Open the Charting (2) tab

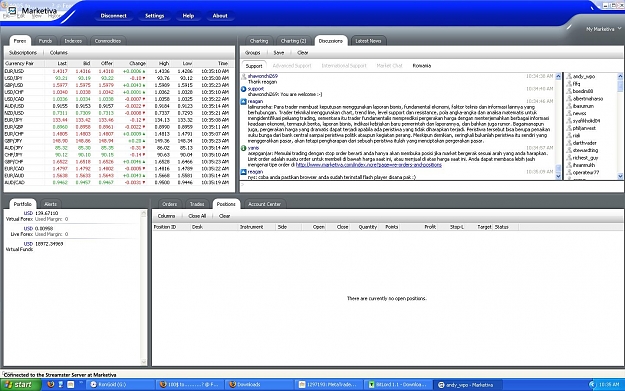293,41
